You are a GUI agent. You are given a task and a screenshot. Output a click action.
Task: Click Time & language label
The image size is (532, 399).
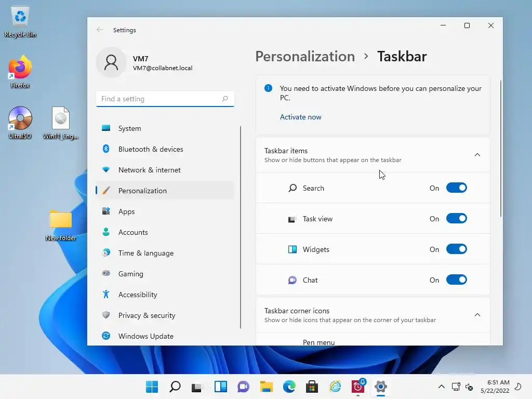[x=146, y=253]
